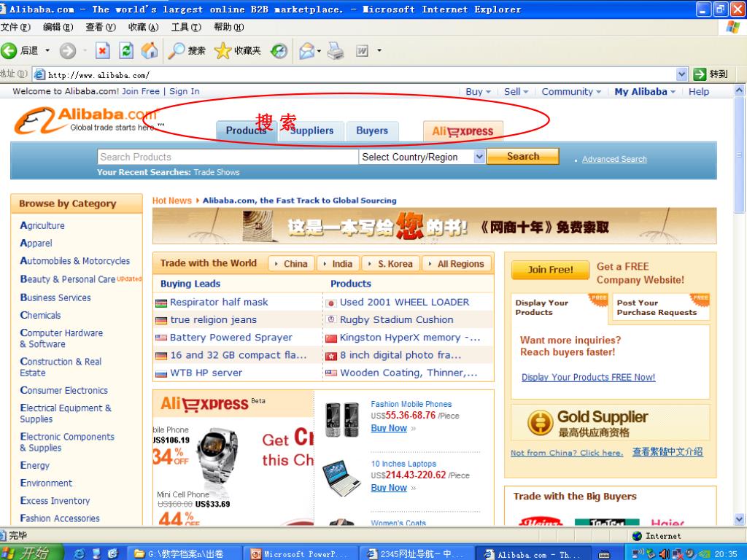Image resolution: width=747 pixels, height=560 pixels.
Task: Select the S. Korea region tab
Action: 391,263
